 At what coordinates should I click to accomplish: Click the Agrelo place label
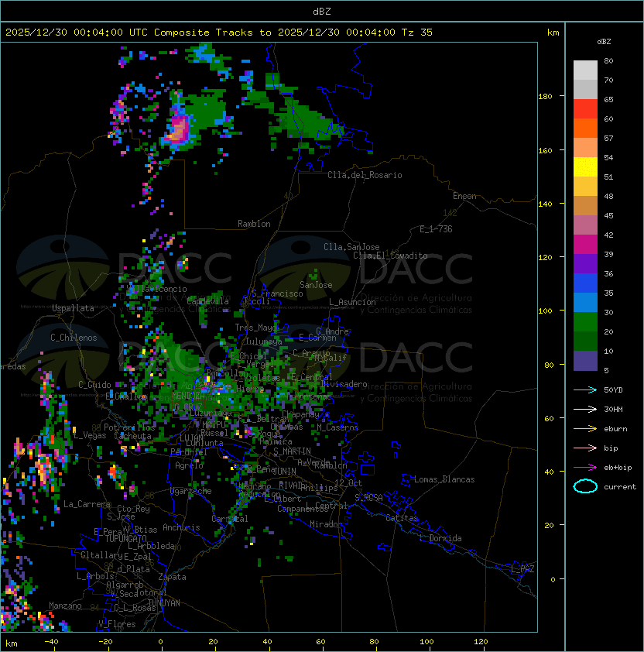(x=189, y=465)
